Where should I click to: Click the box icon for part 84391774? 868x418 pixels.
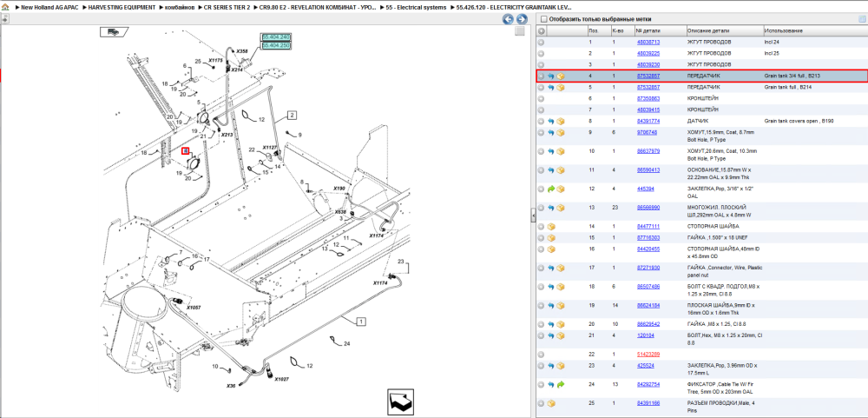click(560, 121)
